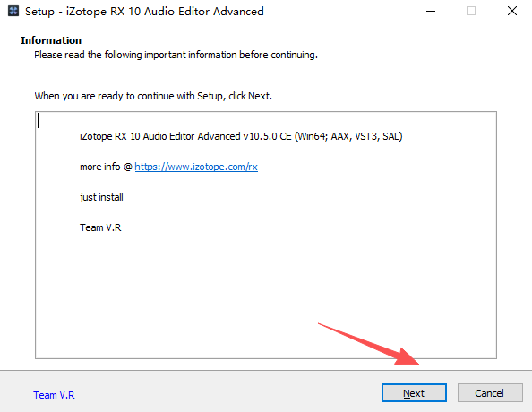Open the izotope.com/rx hyperlink
Screen dimensions: 532x412
pos(196,167)
